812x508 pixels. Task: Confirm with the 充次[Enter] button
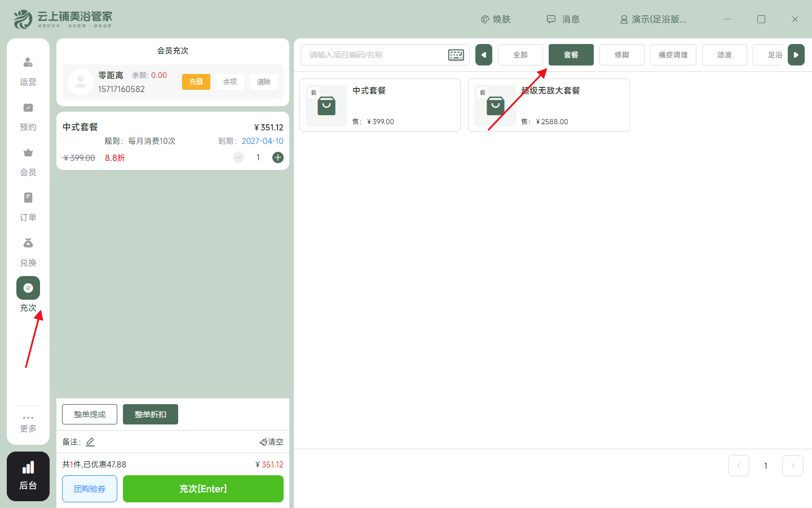pyautogui.click(x=203, y=488)
